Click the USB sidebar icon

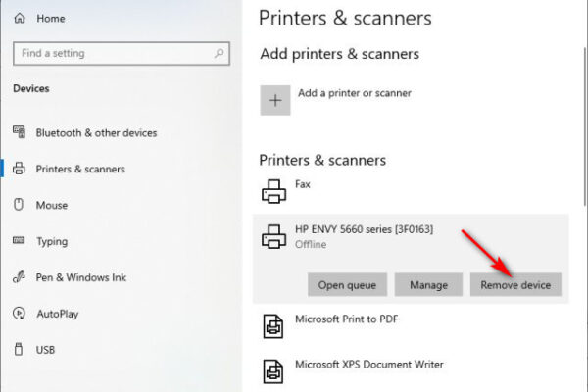pos(19,349)
